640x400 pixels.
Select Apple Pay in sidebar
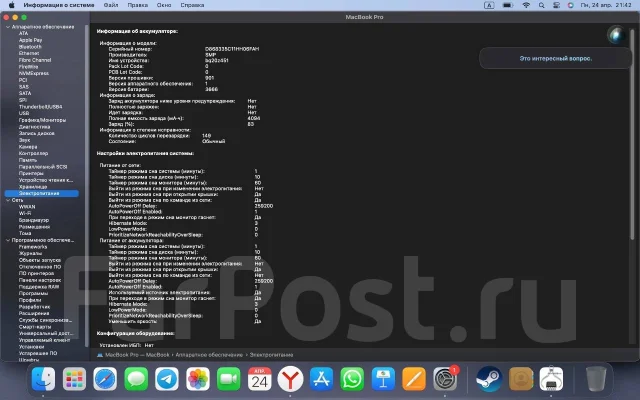coord(31,40)
